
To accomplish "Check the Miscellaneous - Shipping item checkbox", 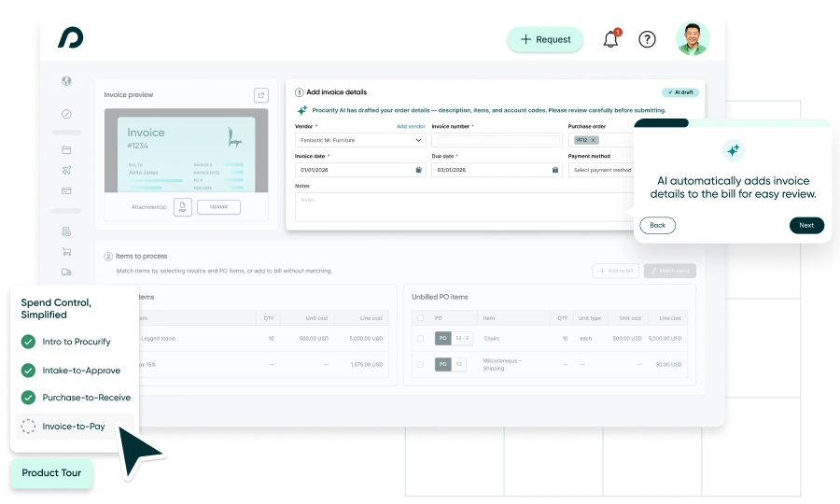I will pyautogui.click(x=420, y=364).
